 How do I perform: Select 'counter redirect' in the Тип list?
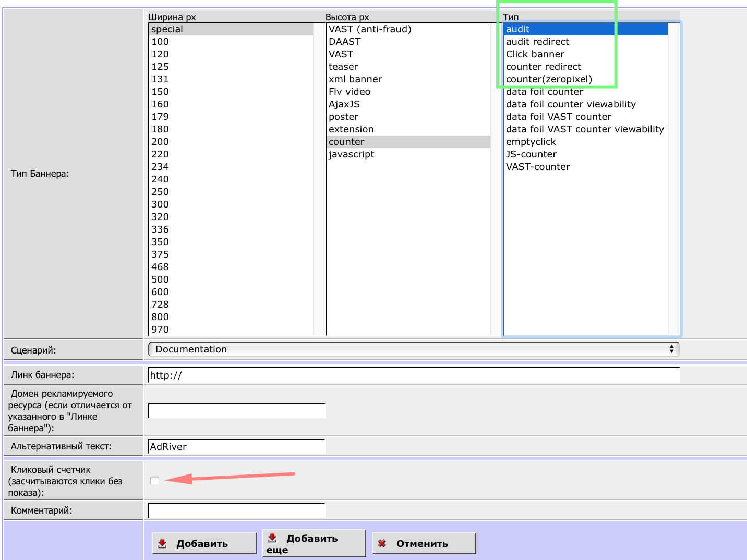click(586, 67)
